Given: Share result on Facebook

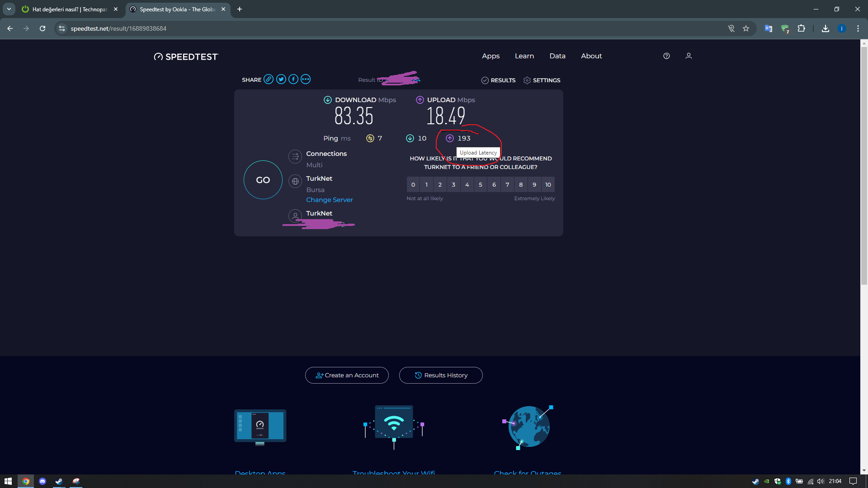Looking at the screenshot, I should tap(293, 80).
